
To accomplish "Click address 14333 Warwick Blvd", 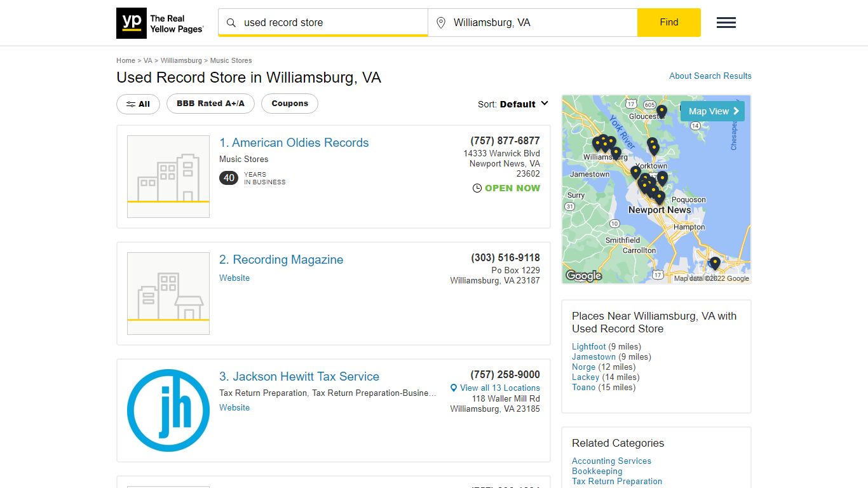I will pos(502,153).
